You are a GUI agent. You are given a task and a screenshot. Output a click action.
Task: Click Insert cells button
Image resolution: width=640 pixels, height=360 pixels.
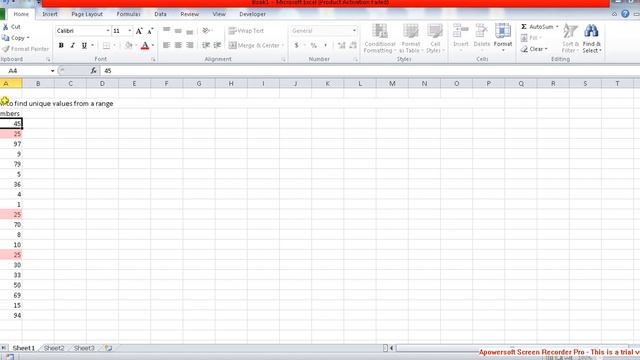click(461, 37)
